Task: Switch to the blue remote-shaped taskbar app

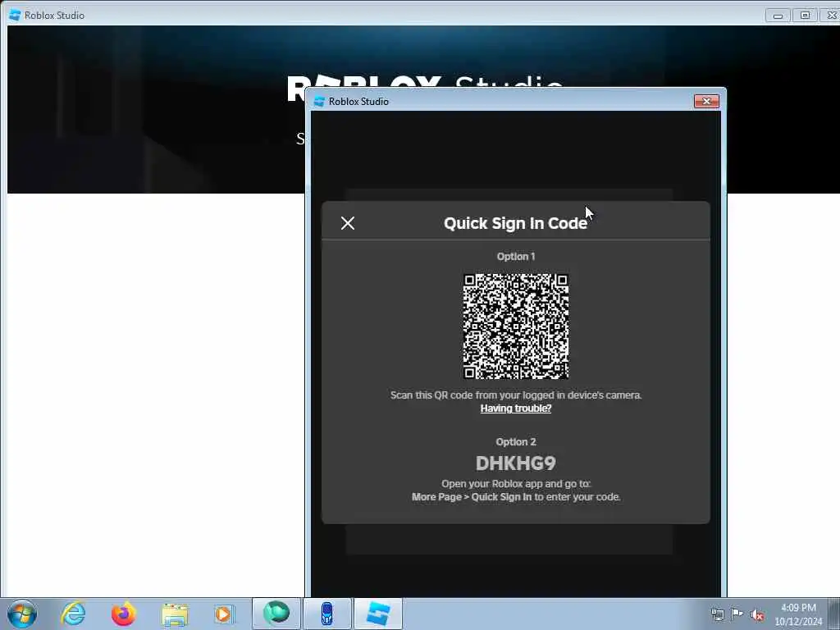Action: [326, 614]
